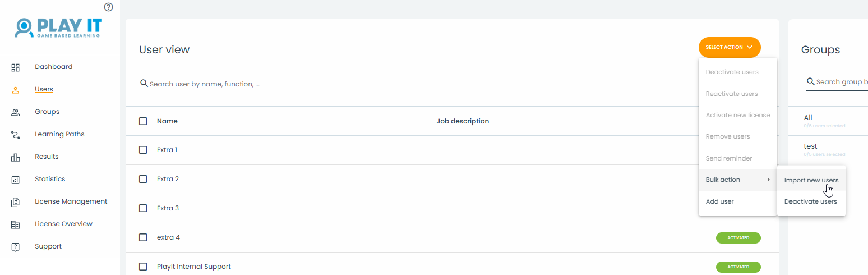Toggle the Select Action dropdown button
The height and width of the screenshot is (275, 868).
(x=730, y=47)
